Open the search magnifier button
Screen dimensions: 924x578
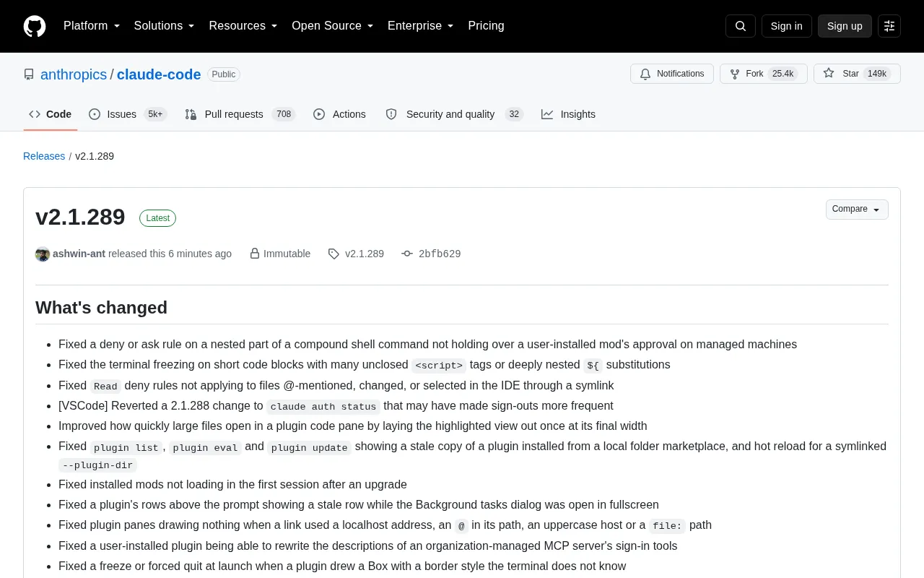coord(741,26)
